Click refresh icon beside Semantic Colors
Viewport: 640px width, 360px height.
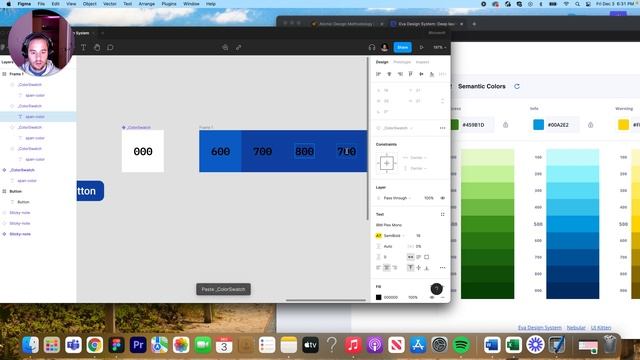point(517,87)
